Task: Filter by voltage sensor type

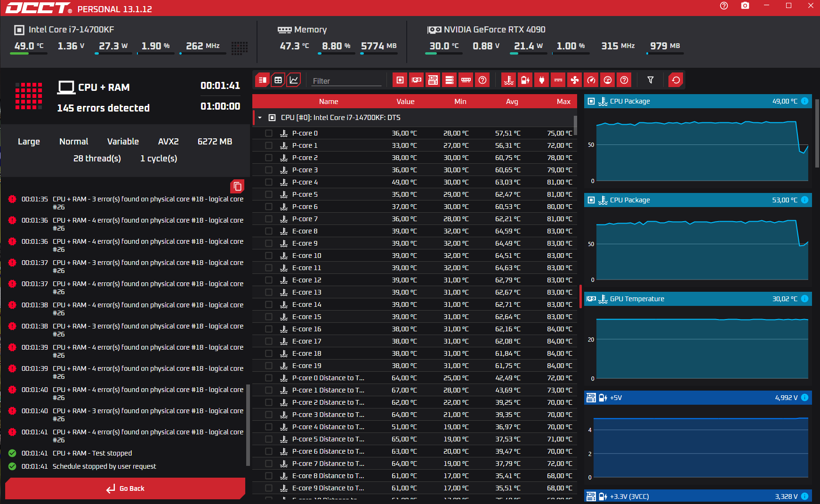Action: coord(525,80)
